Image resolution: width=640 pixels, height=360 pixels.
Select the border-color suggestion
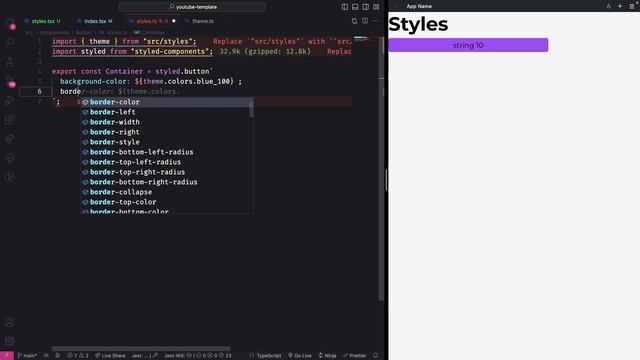(167, 102)
